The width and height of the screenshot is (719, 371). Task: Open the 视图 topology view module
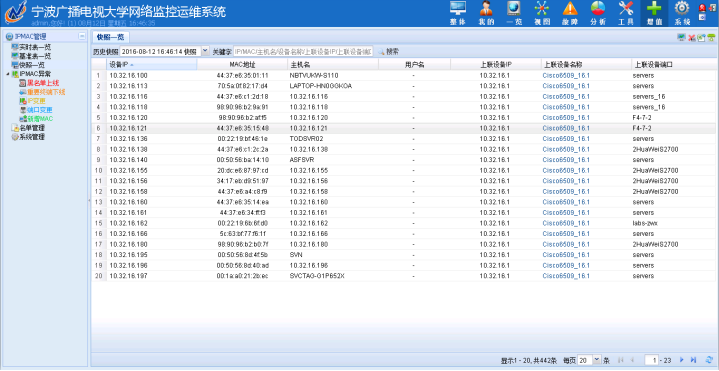coord(542,13)
